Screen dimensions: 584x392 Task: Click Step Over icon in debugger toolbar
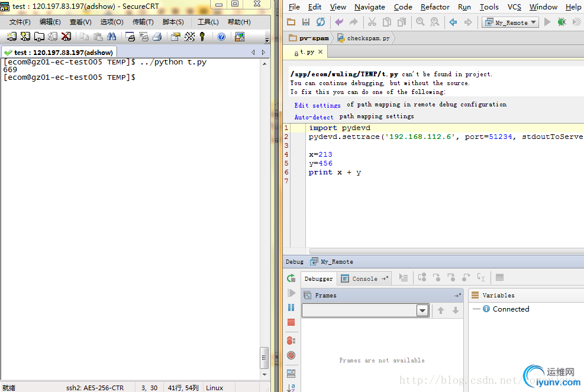pos(422,278)
